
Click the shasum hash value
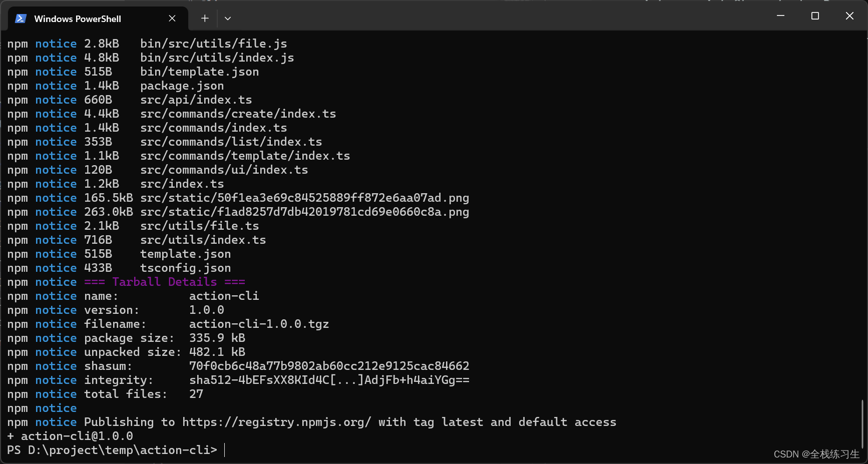(x=329, y=366)
